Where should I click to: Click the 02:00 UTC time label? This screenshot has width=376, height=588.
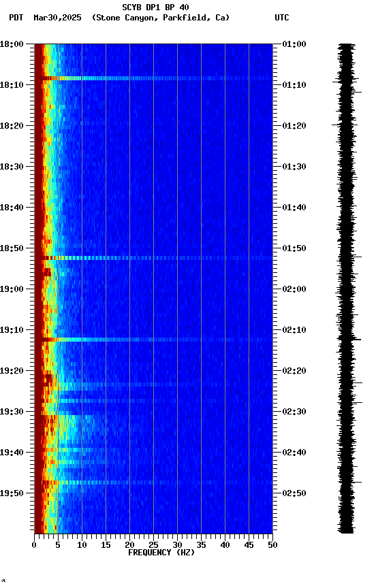294,289
